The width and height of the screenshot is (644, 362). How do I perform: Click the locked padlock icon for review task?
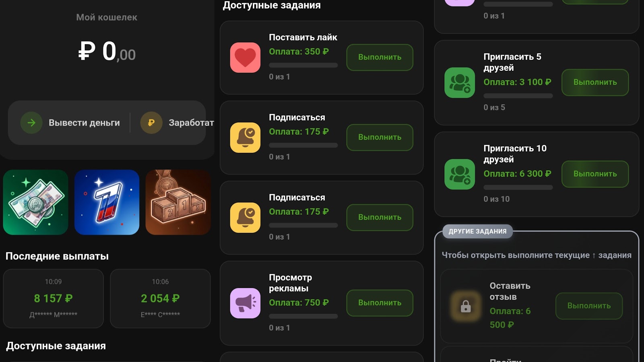[466, 307]
